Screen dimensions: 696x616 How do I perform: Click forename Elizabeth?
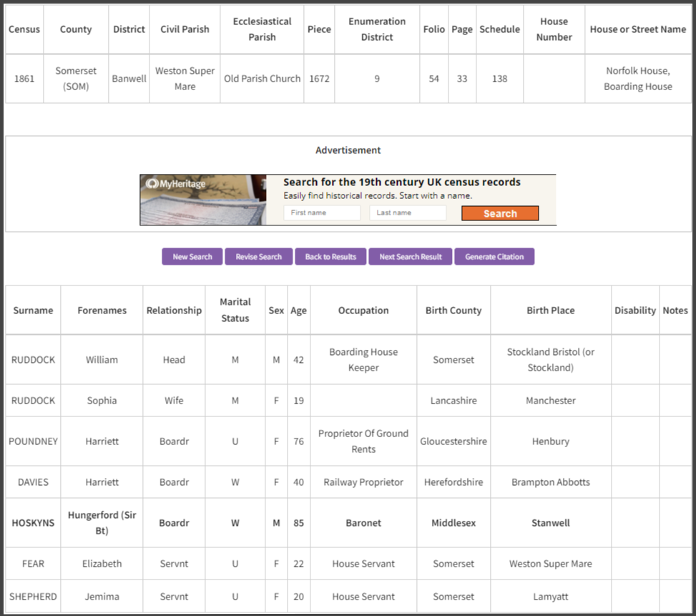[102, 564]
